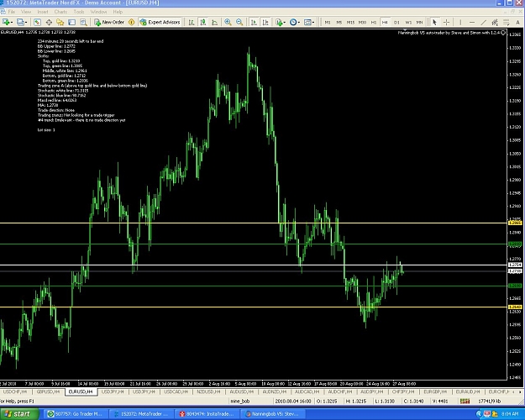Switch to the GBPUSD,H4 chart tab

(48, 391)
